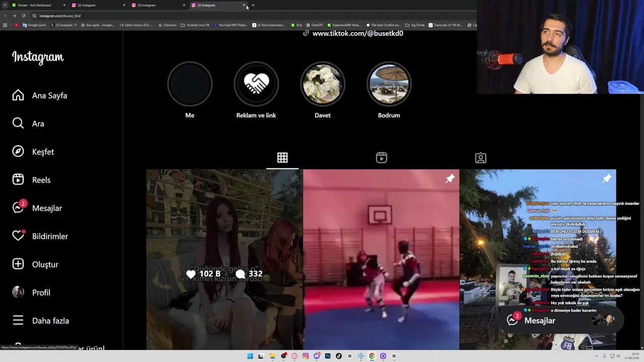Open the Davet story highlight

point(323,84)
